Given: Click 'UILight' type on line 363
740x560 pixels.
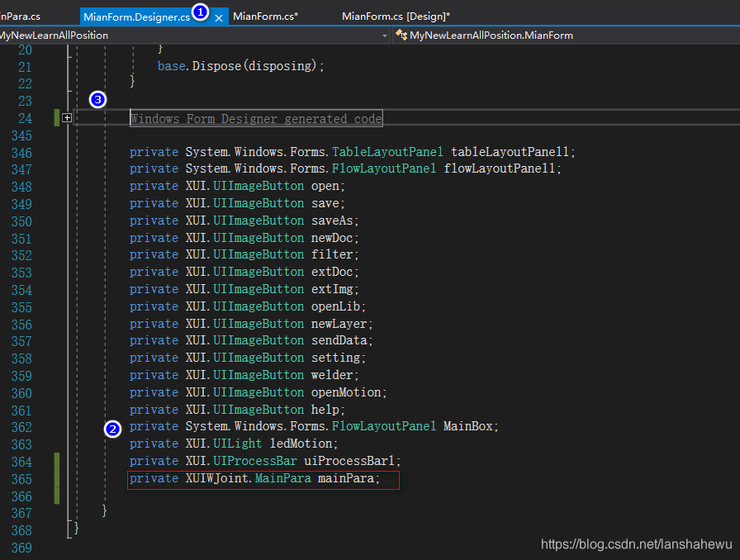Looking at the screenshot, I should point(237,444).
